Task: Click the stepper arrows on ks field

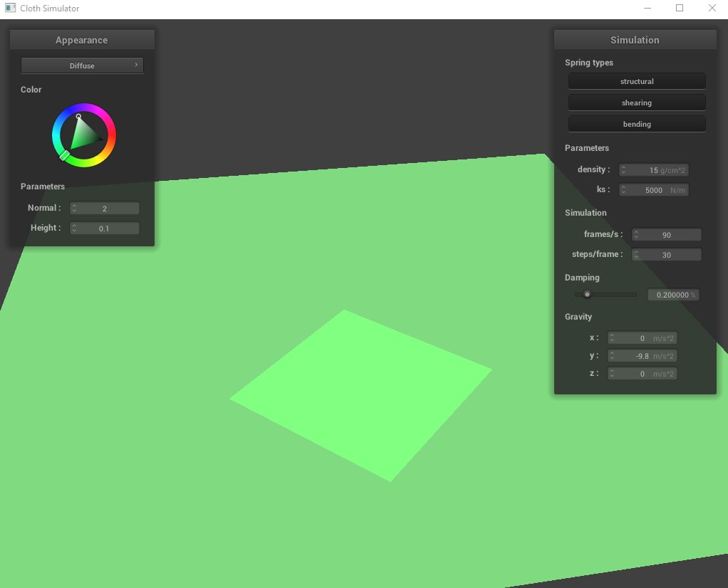Action: coord(623,190)
